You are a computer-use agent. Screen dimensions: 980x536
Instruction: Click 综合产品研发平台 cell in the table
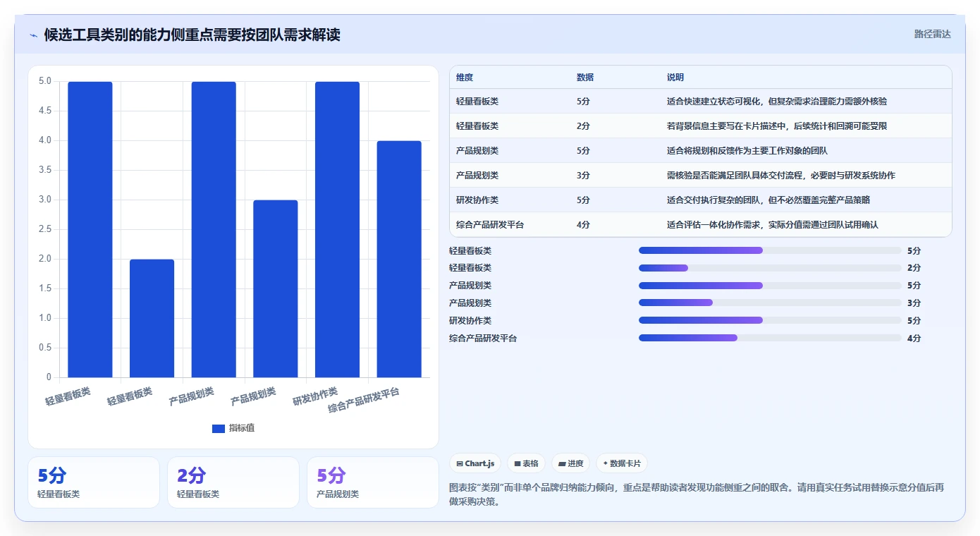tap(490, 224)
